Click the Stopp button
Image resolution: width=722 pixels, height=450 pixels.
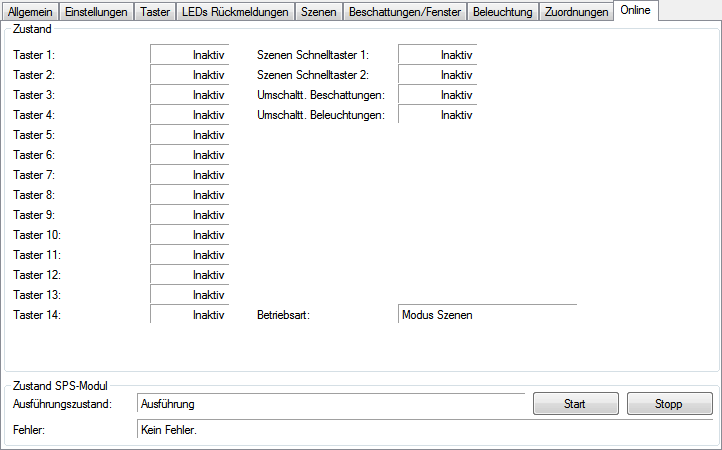[670, 404]
